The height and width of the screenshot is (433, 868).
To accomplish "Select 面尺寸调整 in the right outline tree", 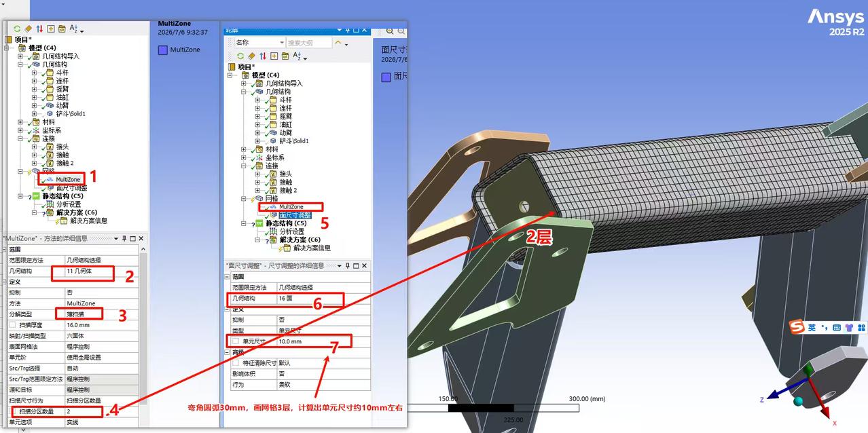I will click(x=295, y=215).
